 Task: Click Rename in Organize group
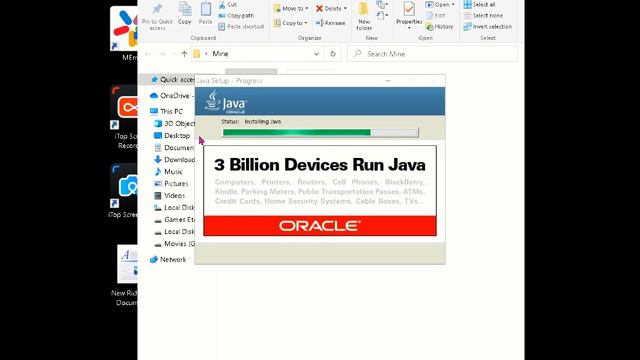point(330,23)
